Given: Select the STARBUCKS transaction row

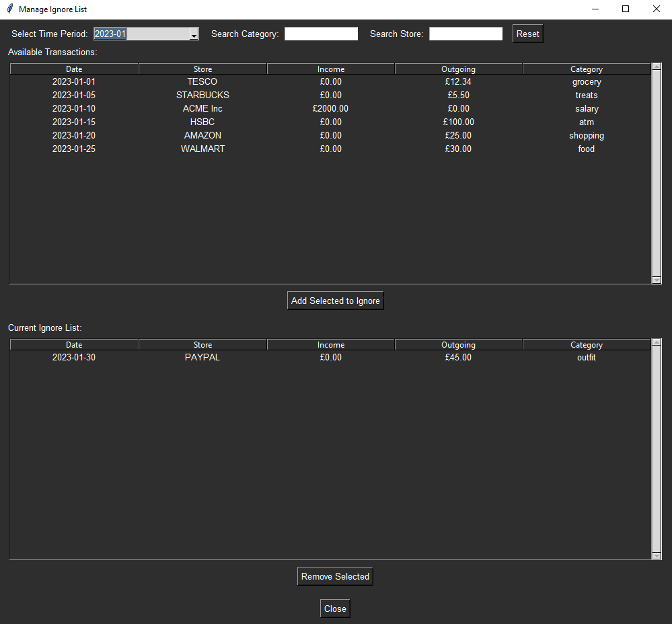Looking at the screenshot, I should [330, 95].
